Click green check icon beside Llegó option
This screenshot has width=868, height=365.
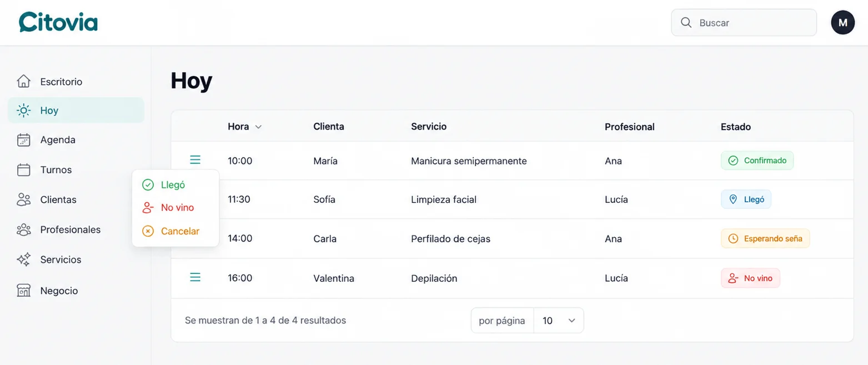coord(148,185)
